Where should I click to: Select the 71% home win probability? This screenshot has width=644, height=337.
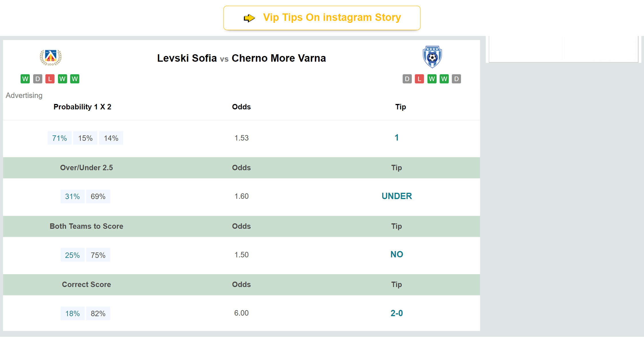(59, 138)
